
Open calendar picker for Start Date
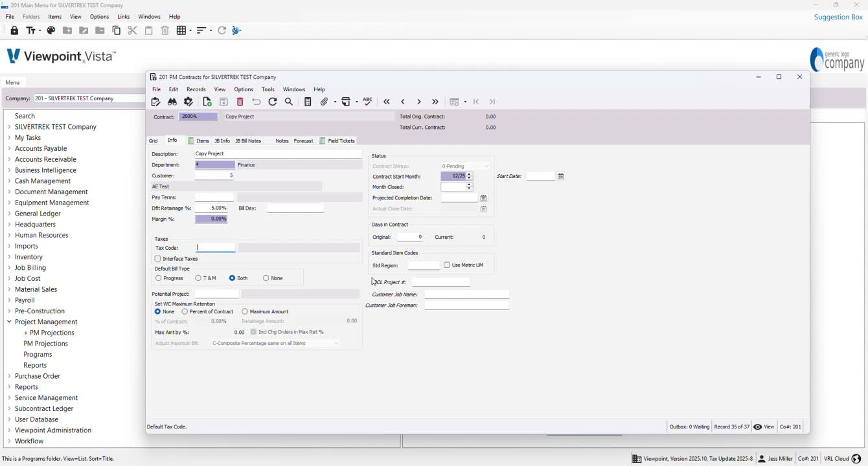click(x=561, y=176)
